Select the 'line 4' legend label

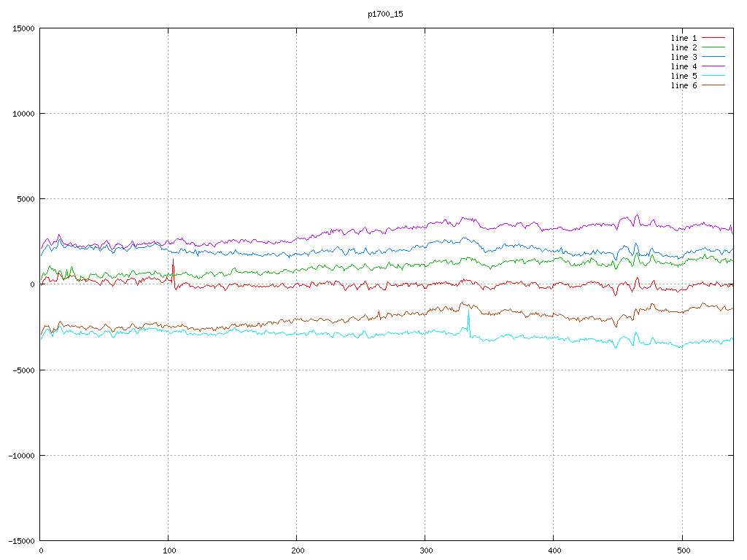click(684, 66)
